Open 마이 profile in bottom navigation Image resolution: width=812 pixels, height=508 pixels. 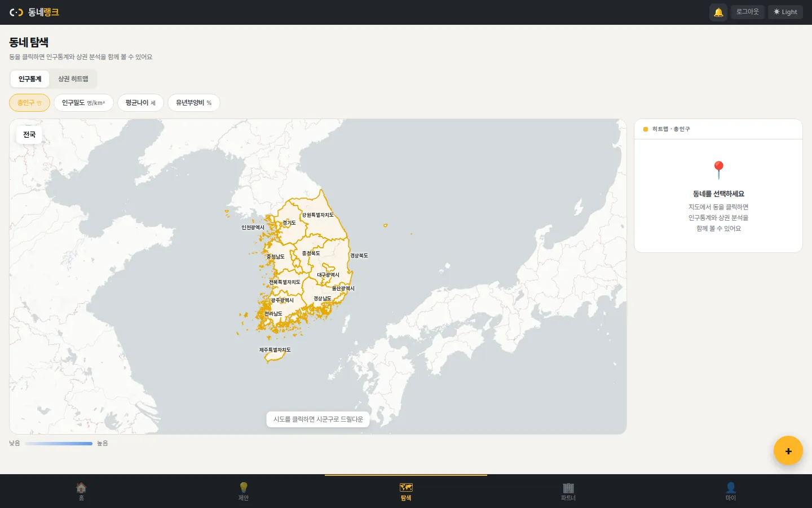731,491
